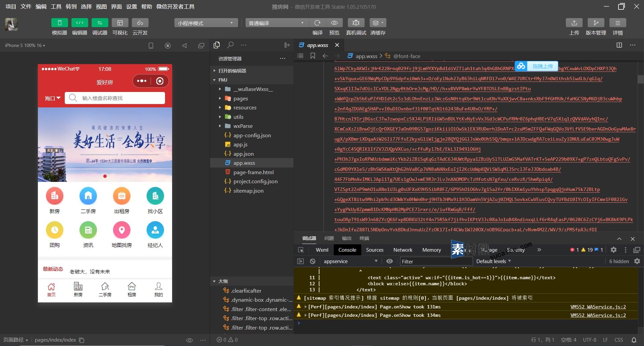Open search in files icon
Image resolution: width=644 pixels, height=346 pixels.
(x=230, y=45)
